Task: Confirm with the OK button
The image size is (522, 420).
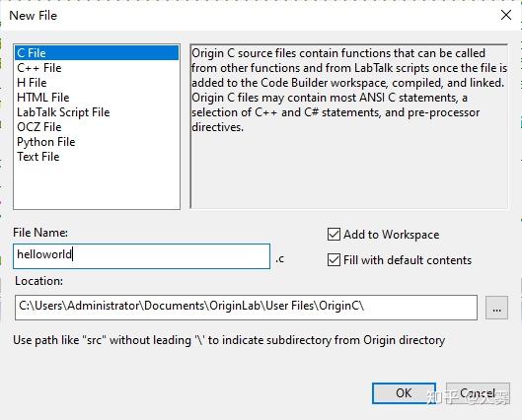Action: [404, 393]
